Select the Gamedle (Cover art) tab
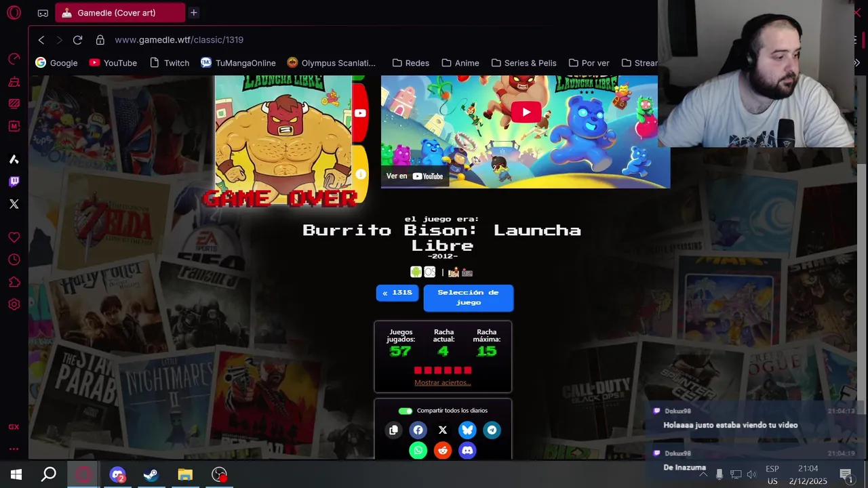 [x=119, y=13]
